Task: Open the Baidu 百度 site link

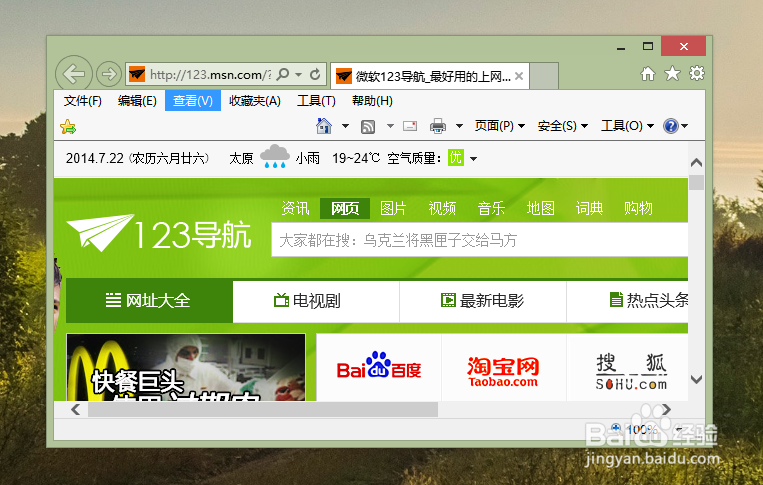Action: (379, 367)
